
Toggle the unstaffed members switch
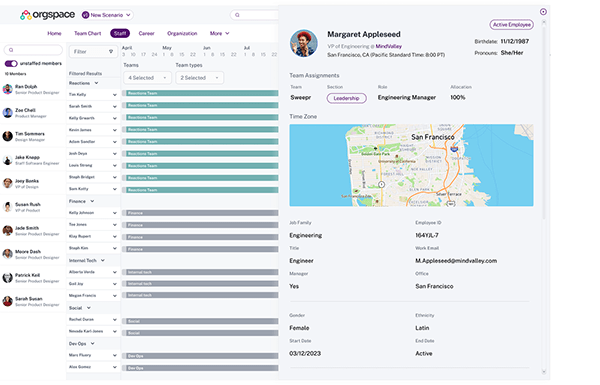(11, 64)
